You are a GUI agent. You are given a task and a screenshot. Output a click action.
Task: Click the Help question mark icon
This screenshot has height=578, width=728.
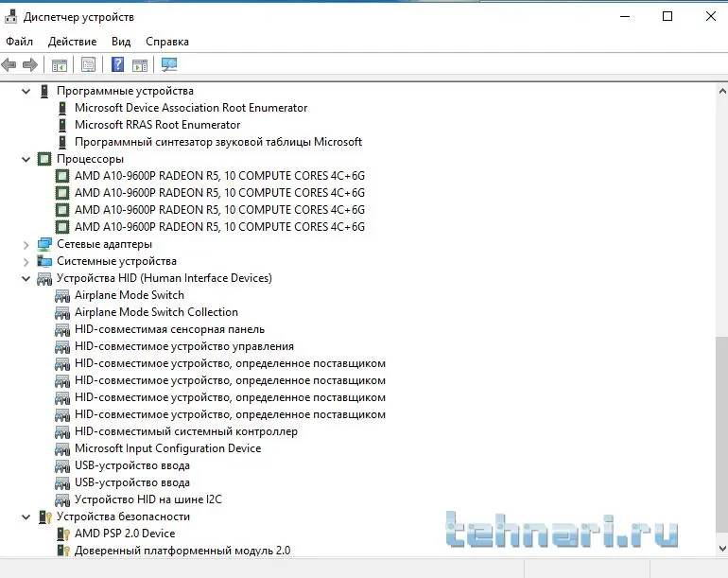pyautogui.click(x=118, y=64)
